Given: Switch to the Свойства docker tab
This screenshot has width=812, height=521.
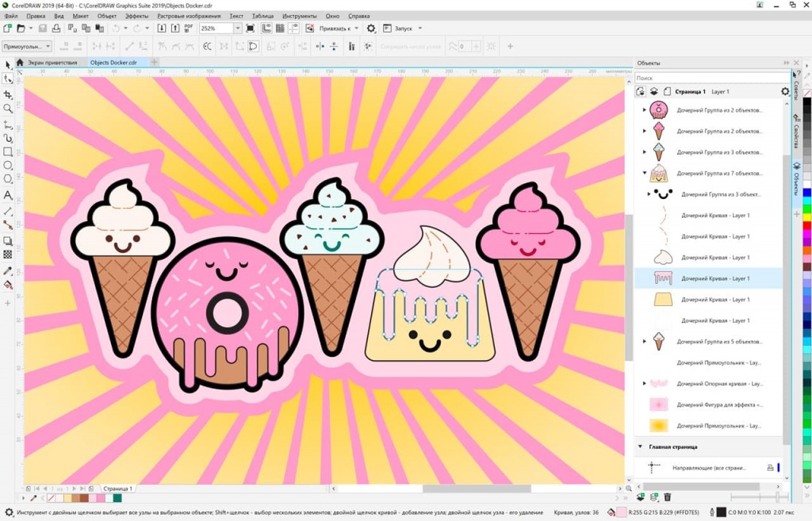Looking at the screenshot, I should tap(796, 133).
